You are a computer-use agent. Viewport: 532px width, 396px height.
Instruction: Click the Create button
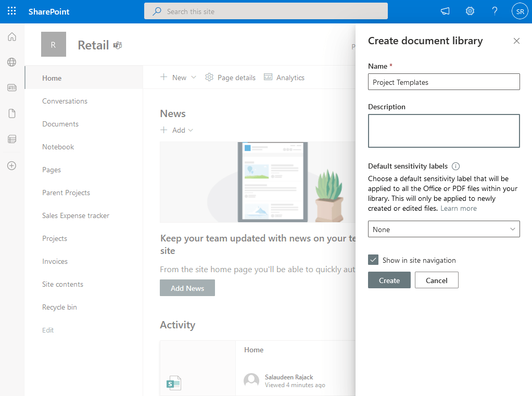tap(389, 280)
